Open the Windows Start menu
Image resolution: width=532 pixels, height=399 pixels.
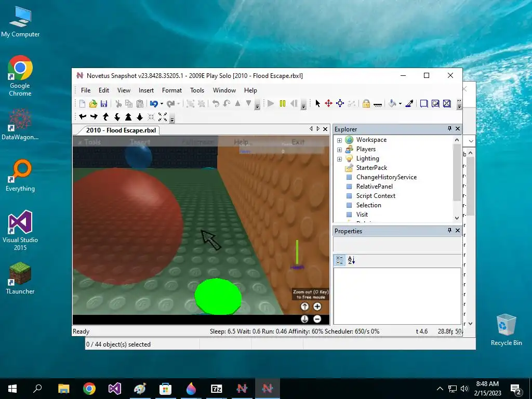(12, 389)
